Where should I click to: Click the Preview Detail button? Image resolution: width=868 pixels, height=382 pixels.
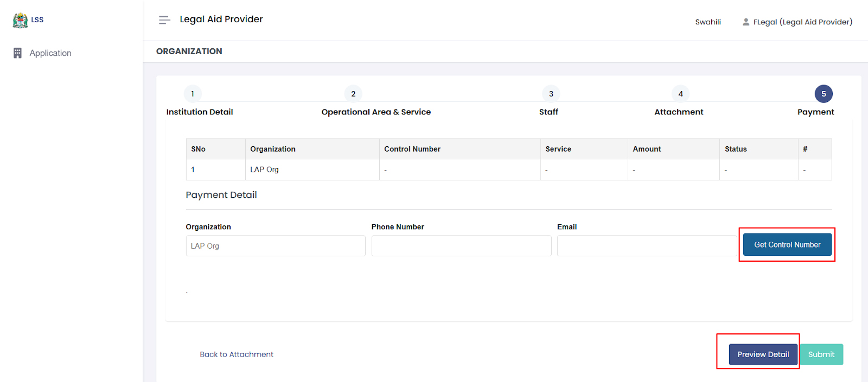click(x=763, y=354)
